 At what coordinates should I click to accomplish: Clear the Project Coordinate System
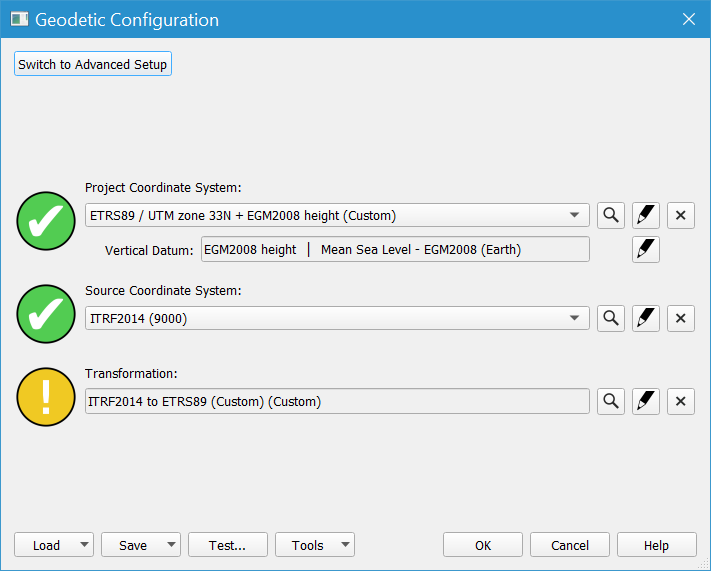point(681,215)
